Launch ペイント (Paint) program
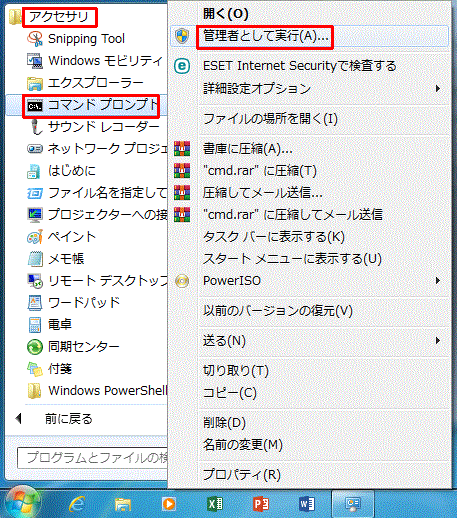457x518 pixels. [x=62, y=237]
